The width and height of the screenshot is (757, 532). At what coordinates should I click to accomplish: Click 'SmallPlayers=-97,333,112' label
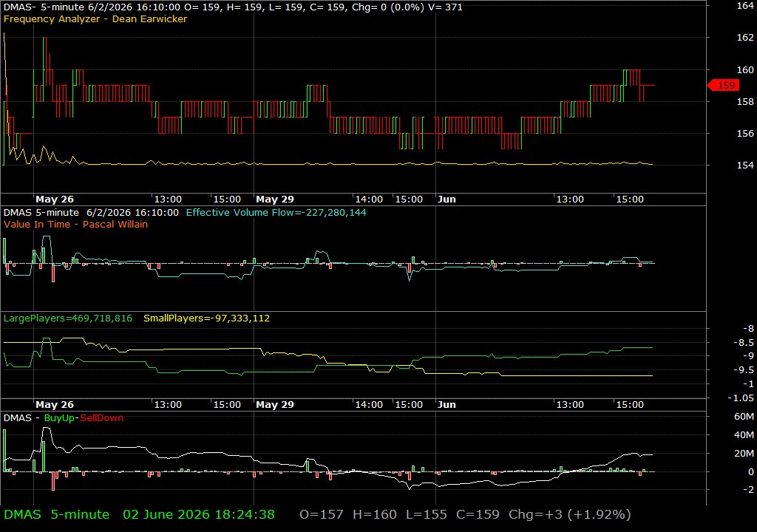207,318
